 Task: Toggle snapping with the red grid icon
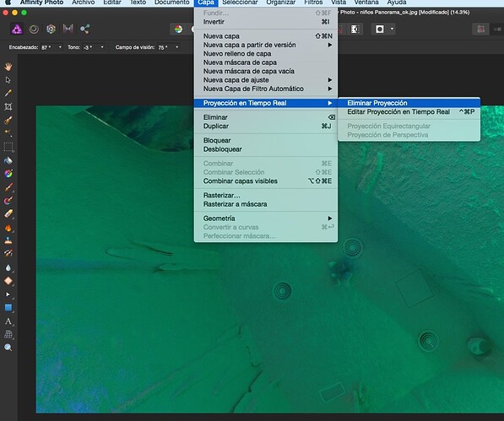click(x=481, y=30)
